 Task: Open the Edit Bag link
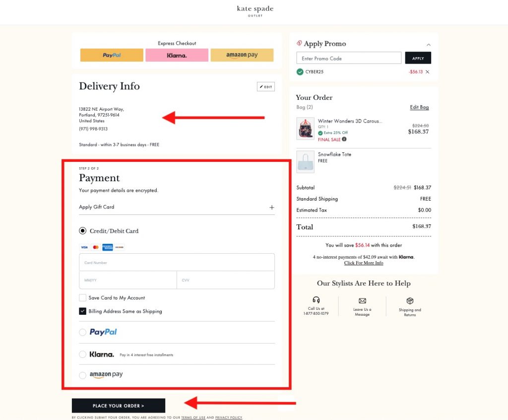coord(419,107)
